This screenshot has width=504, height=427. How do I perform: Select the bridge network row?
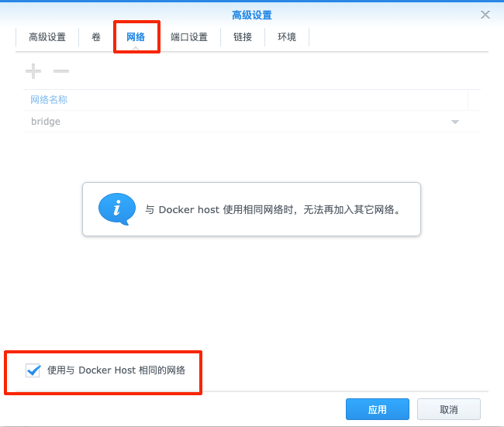click(233, 122)
